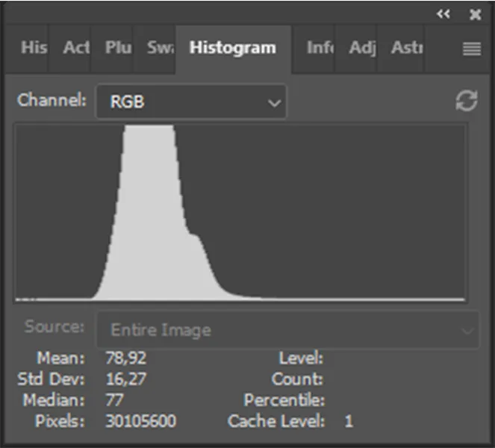
Task: Select the Histogram tab
Action: tap(232, 49)
